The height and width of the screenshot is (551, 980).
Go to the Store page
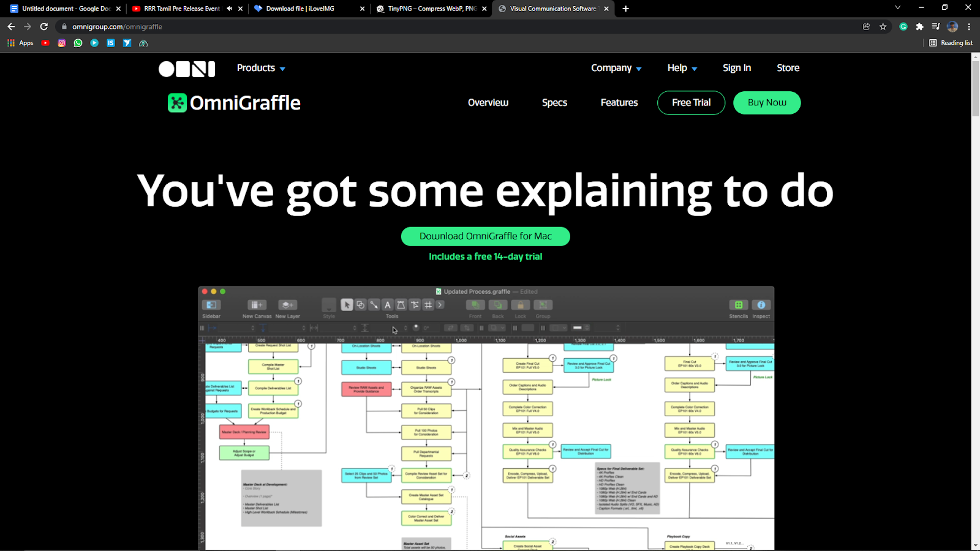pos(788,68)
